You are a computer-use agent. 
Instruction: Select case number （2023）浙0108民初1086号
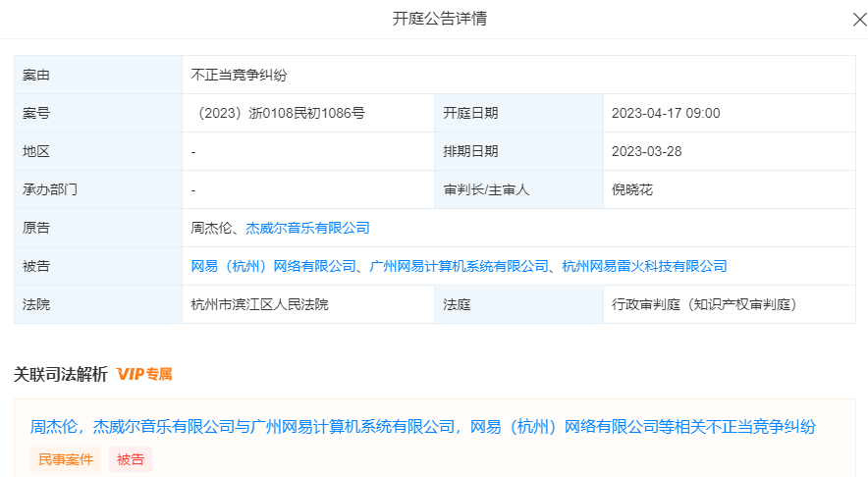click(278, 114)
